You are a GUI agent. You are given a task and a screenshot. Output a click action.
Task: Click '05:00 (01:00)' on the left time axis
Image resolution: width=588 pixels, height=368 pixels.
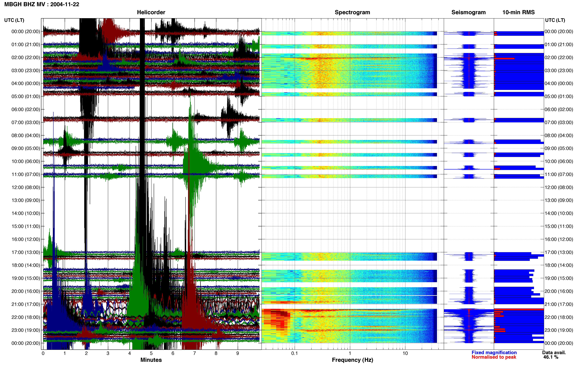[26, 96]
